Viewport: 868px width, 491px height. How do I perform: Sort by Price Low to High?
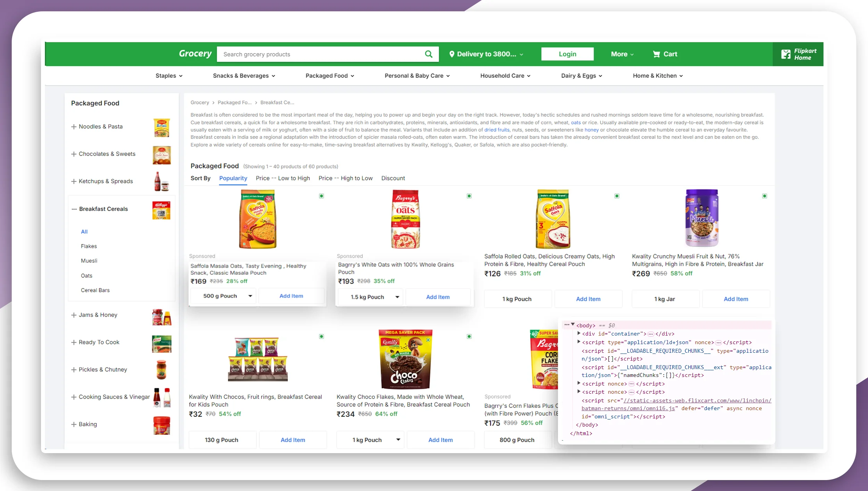[283, 178]
